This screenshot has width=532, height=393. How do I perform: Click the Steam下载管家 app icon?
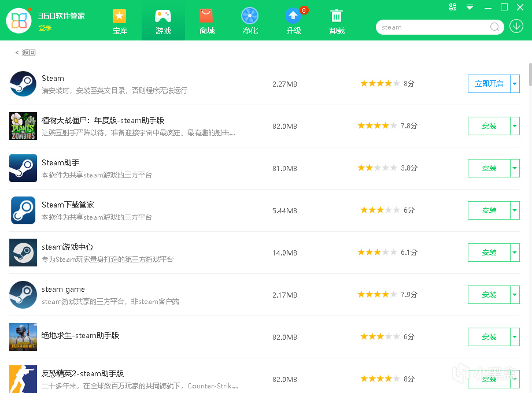23,210
